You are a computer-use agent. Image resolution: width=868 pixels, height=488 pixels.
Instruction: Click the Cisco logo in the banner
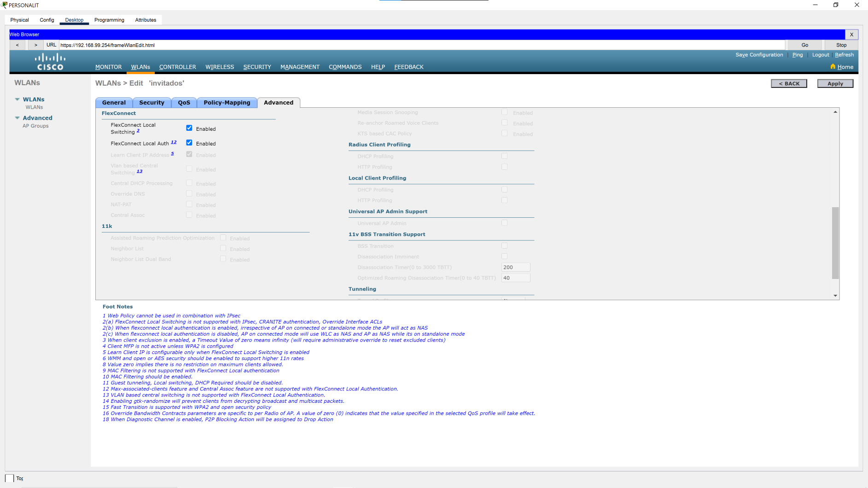coord(50,61)
